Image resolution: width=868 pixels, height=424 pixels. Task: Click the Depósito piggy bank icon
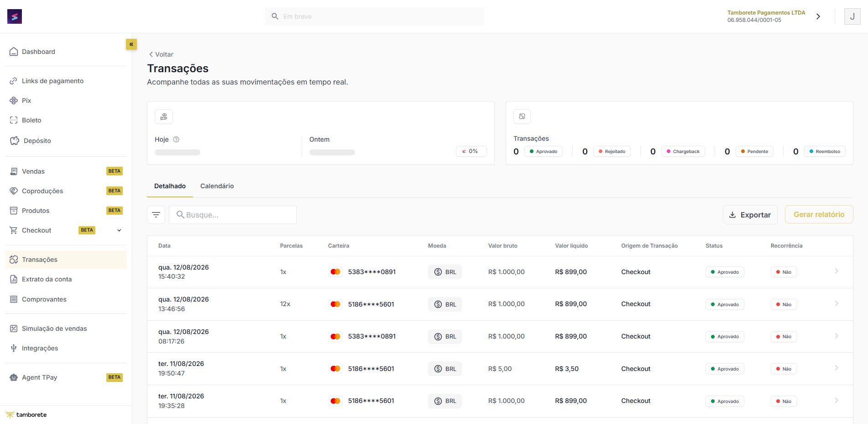coord(15,141)
